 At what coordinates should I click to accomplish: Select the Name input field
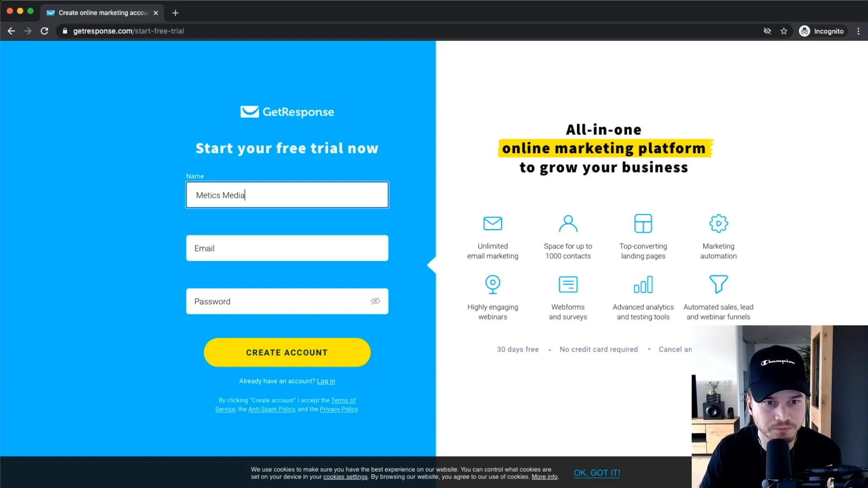287,195
